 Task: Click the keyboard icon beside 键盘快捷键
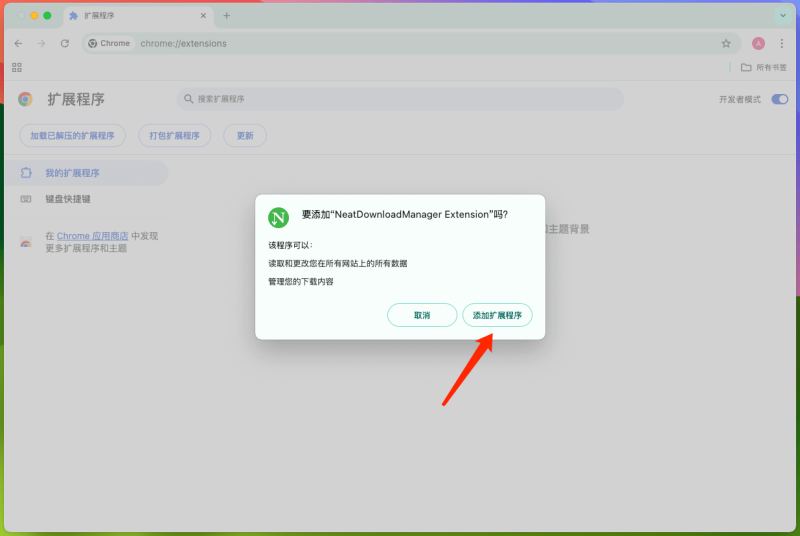coord(26,199)
